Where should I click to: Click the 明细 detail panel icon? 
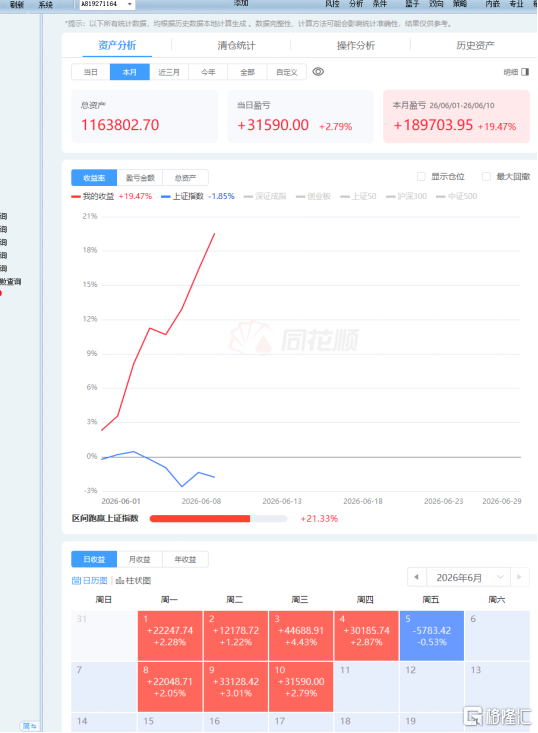pyautogui.click(x=525, y=72)
